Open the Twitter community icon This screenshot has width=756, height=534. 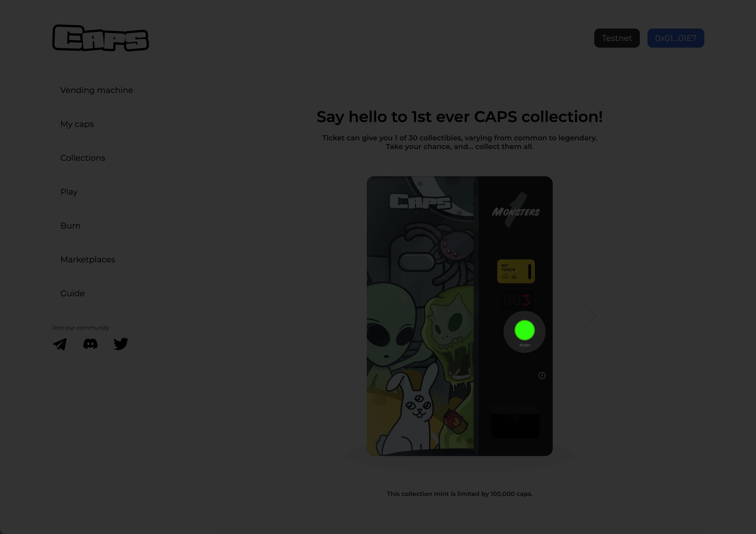121,343
